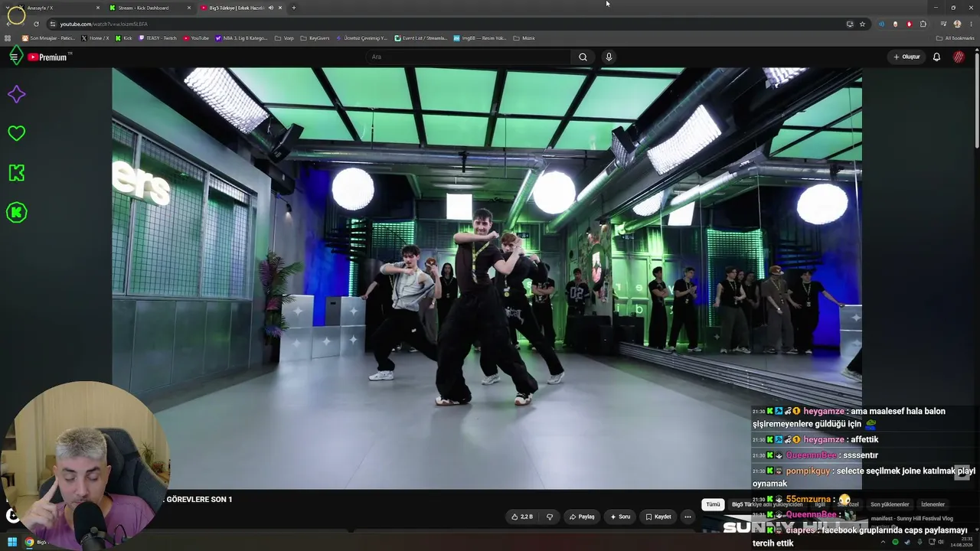Start voice search with the microphone
980x551 pixels.
tap(609, 57)
